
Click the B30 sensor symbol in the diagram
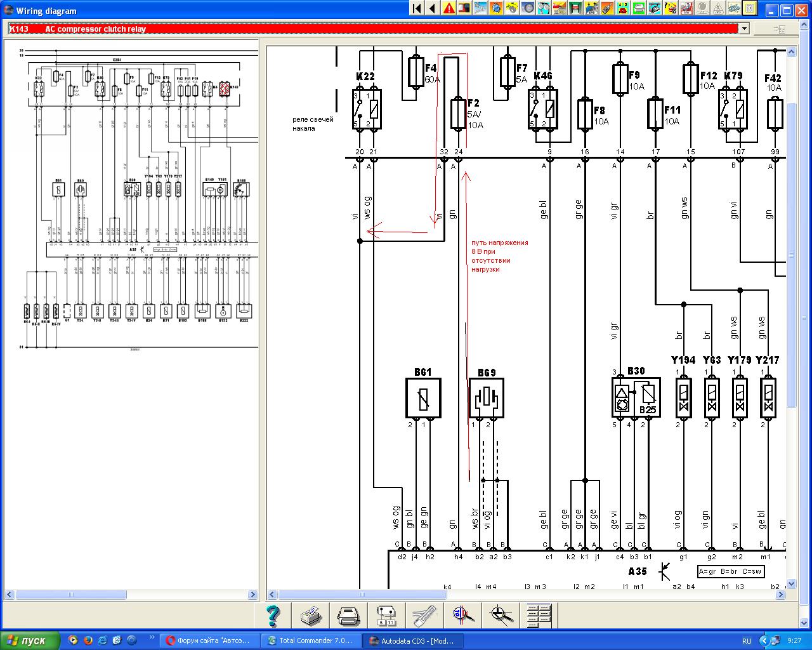[x=636, y=397]
